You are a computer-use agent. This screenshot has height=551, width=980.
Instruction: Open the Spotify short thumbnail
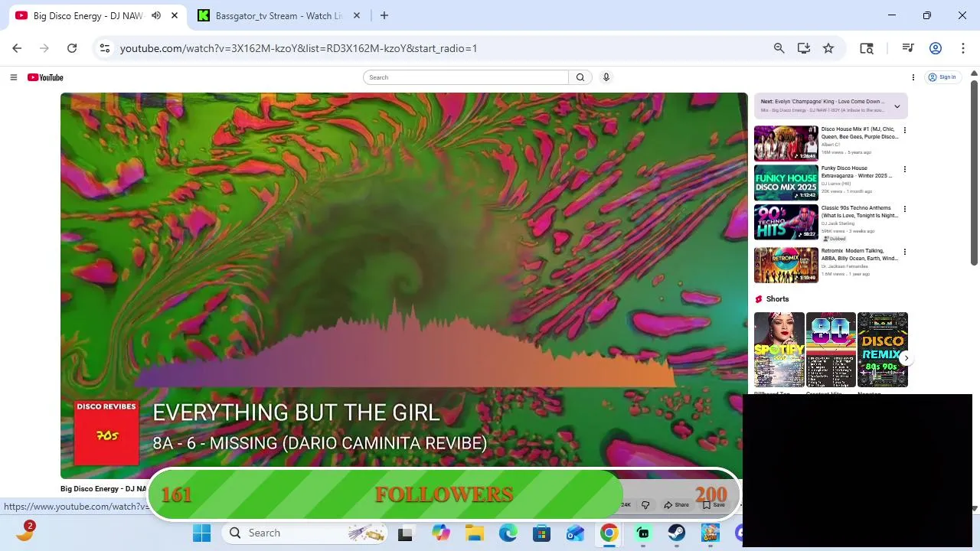coord(779,350)
